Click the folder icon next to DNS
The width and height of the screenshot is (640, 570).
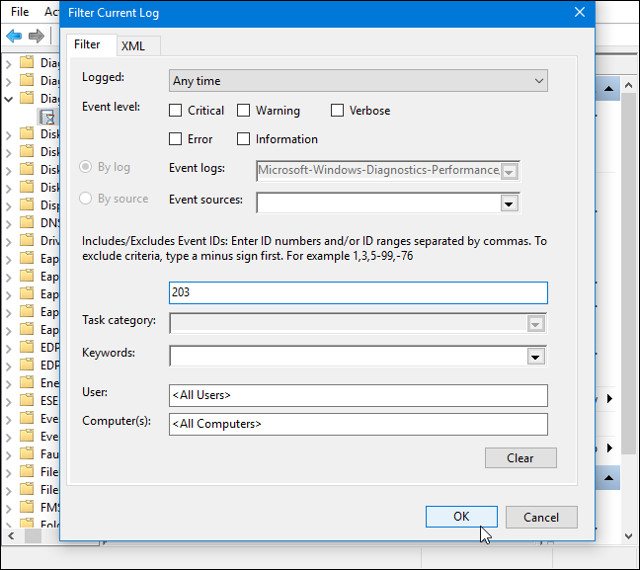click(x=26, y=222)
